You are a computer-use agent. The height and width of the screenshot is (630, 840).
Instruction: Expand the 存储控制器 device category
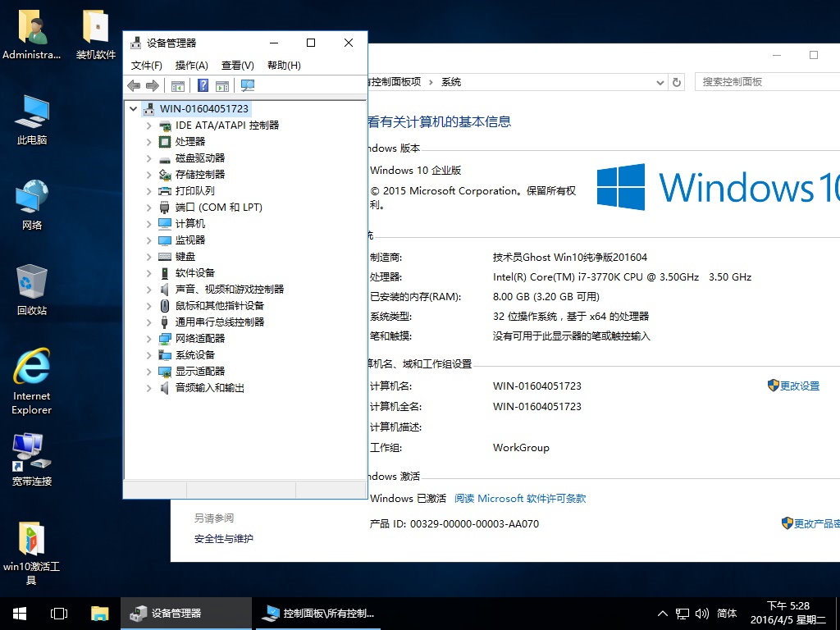click(149, 175)
